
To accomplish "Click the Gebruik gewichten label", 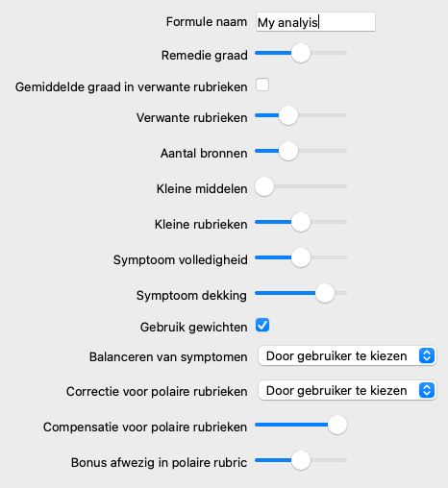I will coord(194,328).
